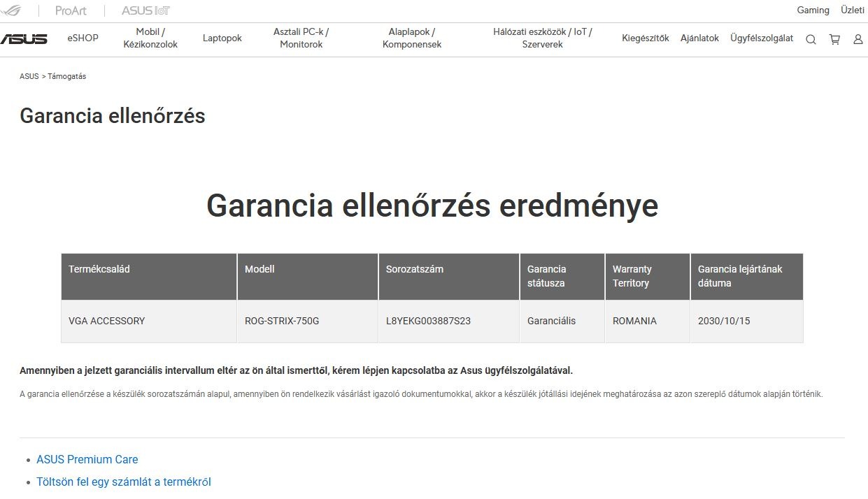This screenshot has width=868, height=499.
Task: Open the Kiegészítők menu
Action: (646, 38)
